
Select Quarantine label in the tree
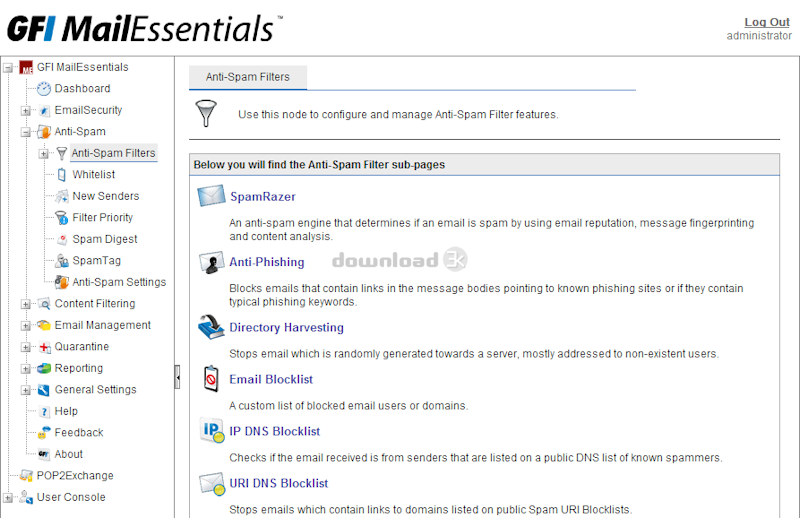[x=82, y=347]
